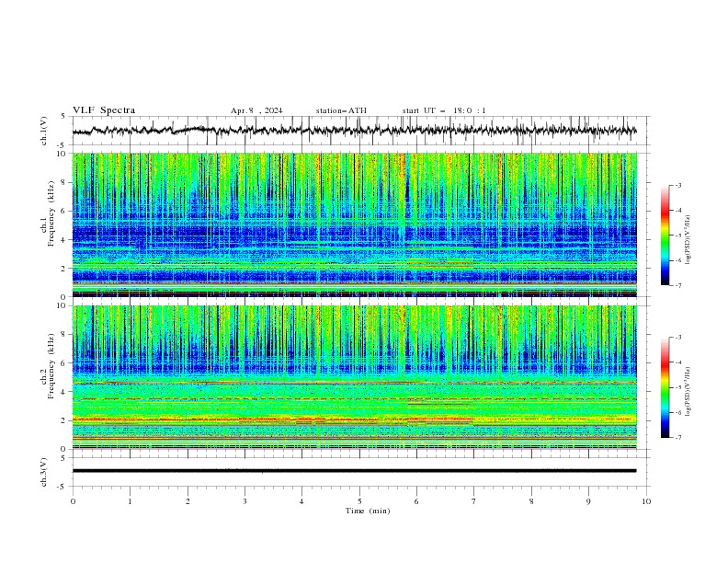Image resolution: width=728 pixels, height=563 pixels.
Task: Click time axis tick label "6"
Action: pos(416,501)
